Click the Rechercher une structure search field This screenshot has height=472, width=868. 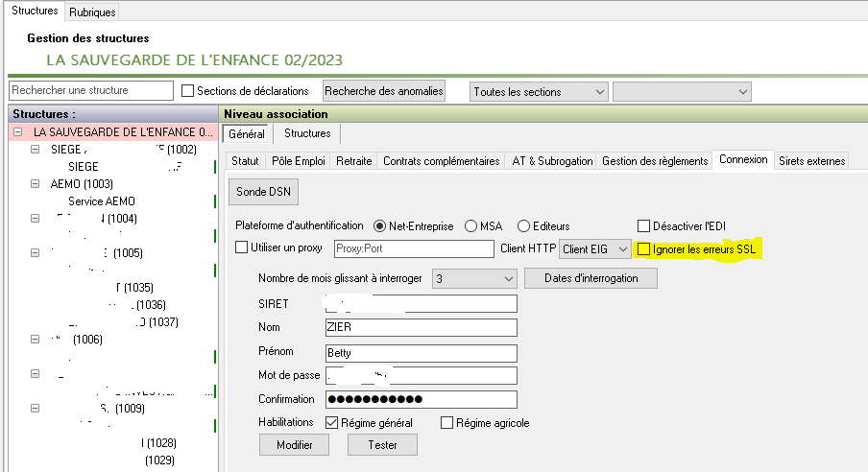91,91
